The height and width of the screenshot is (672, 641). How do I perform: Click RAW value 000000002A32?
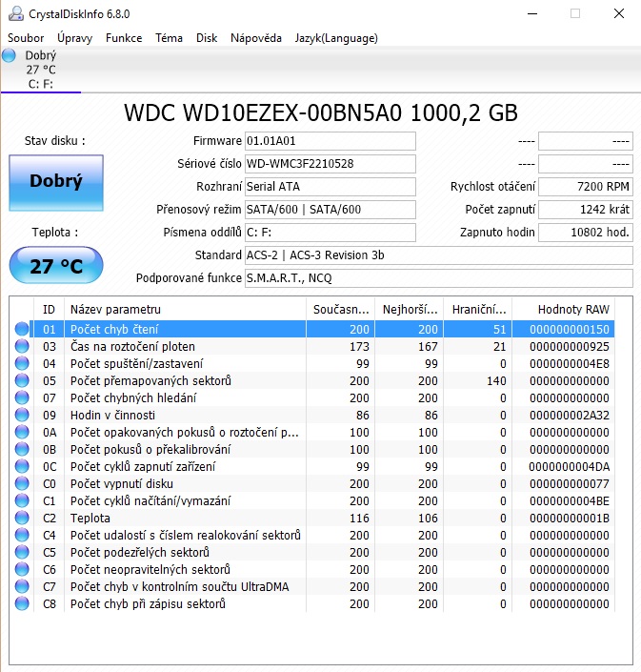tap(569, 415)
